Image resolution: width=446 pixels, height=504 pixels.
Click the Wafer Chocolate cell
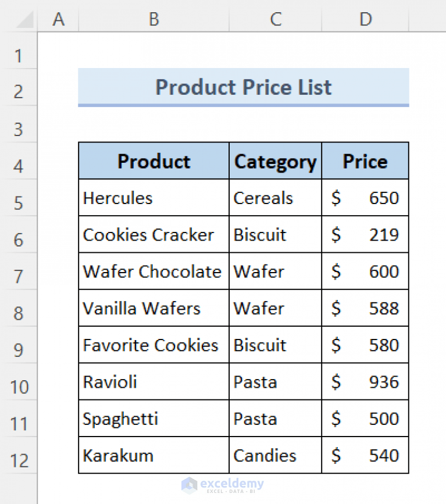153,271
